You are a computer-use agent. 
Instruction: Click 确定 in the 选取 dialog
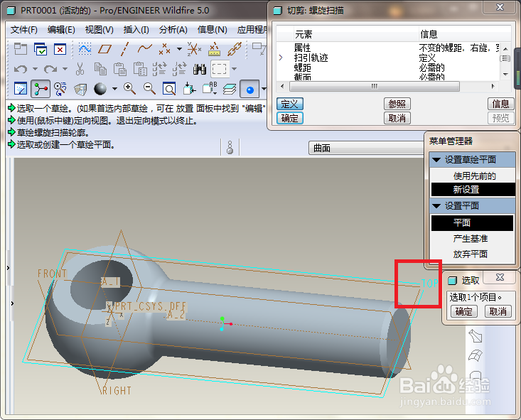(463, 312)
